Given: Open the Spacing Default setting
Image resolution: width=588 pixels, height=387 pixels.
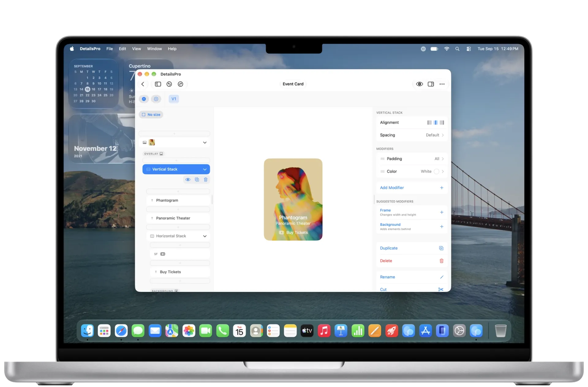Looking at the screenshot, I should (x=412, y=135).
